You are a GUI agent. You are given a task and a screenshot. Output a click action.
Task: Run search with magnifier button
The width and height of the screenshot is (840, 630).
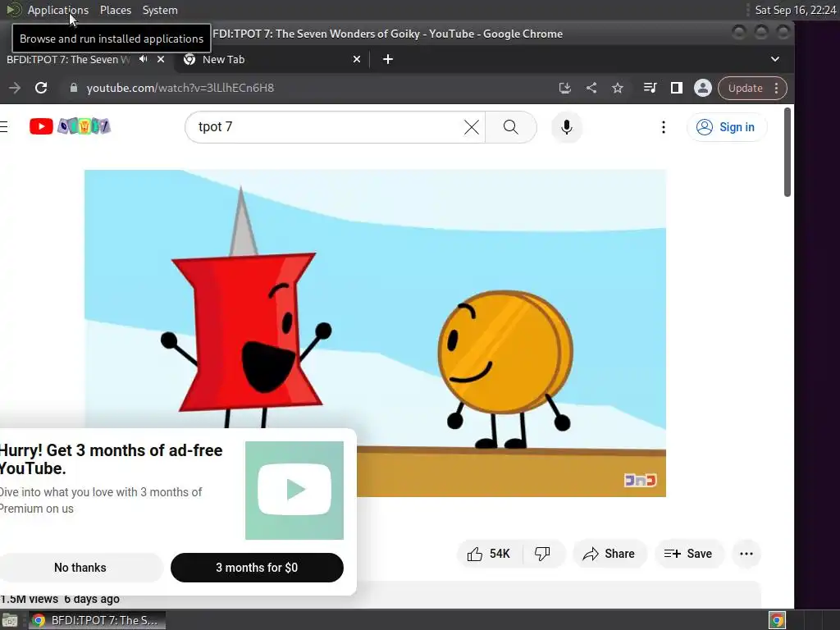[x=511, y=127]
